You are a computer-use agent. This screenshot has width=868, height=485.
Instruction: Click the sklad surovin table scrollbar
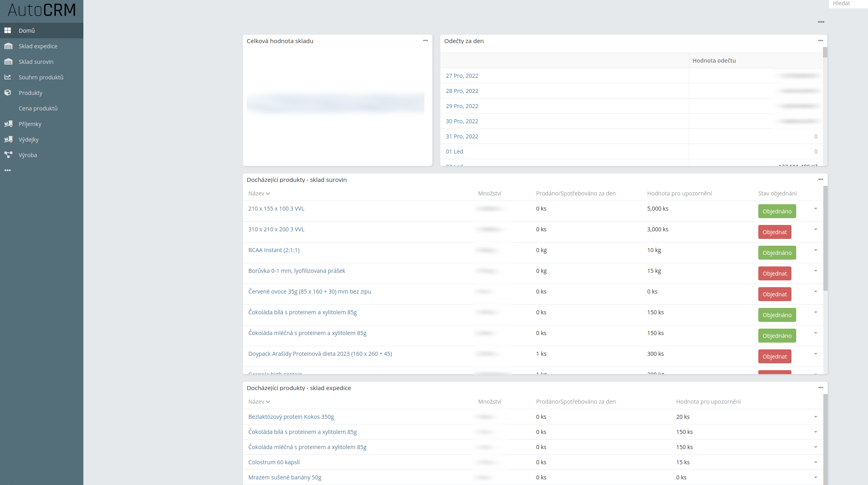pyautogui.click(x=825, y=239)
